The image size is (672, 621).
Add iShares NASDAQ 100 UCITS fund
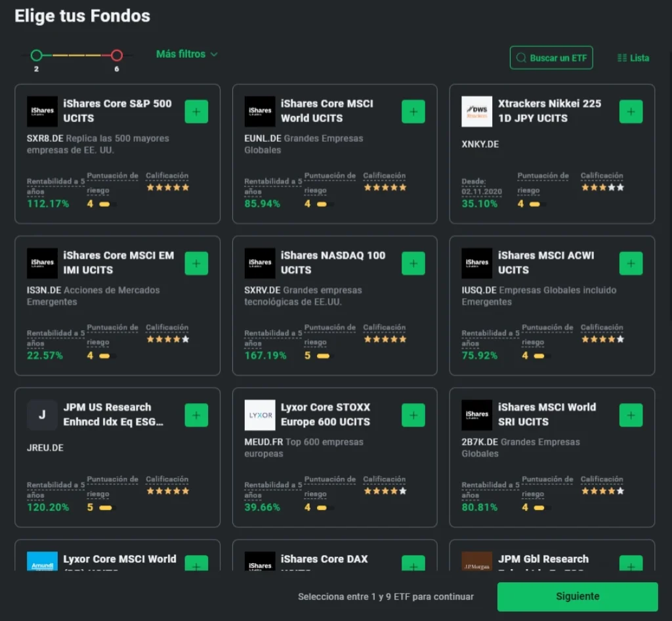click(413, 263)
